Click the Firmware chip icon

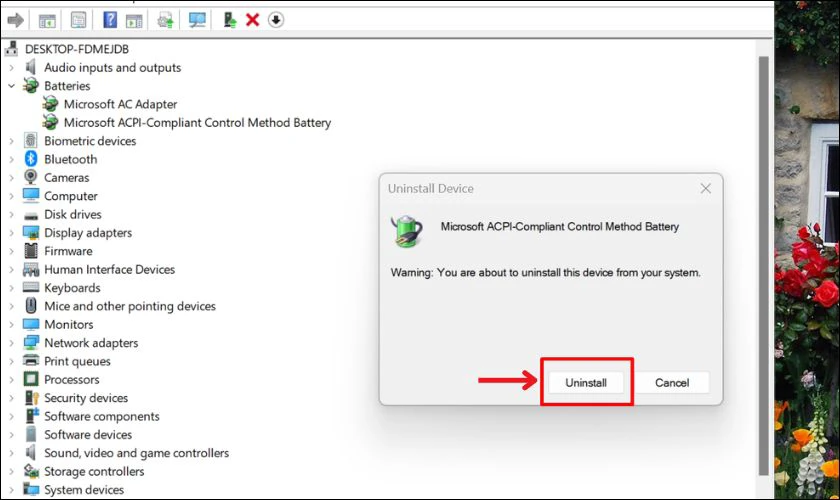(31, 250)
